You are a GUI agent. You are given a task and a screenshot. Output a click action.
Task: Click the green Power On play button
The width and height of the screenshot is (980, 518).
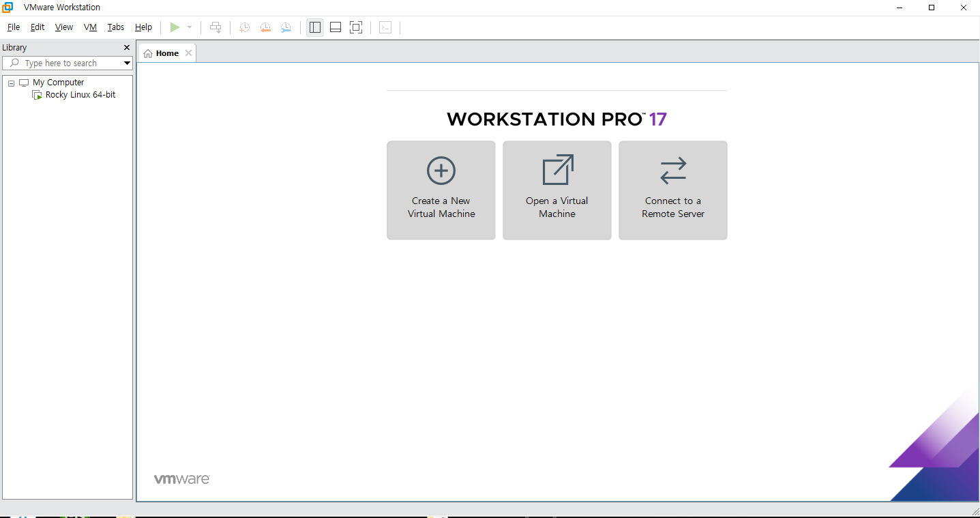click(x=175, y=27)
